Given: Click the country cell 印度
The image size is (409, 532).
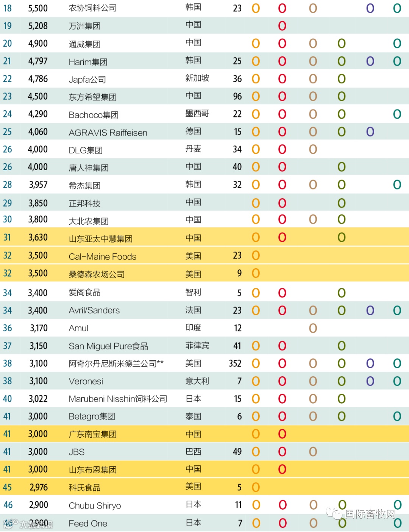Looking at the screenshot, I should [x=193, y=327].
